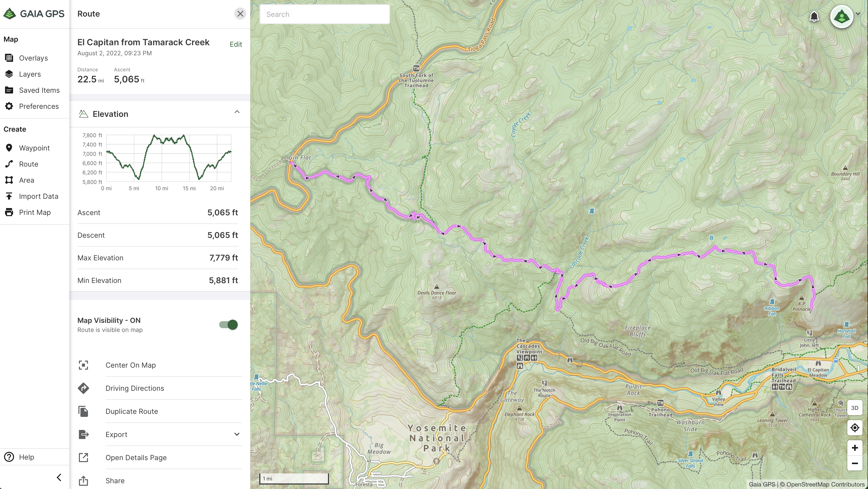Edit the El Capitan route

coord(236,44)
